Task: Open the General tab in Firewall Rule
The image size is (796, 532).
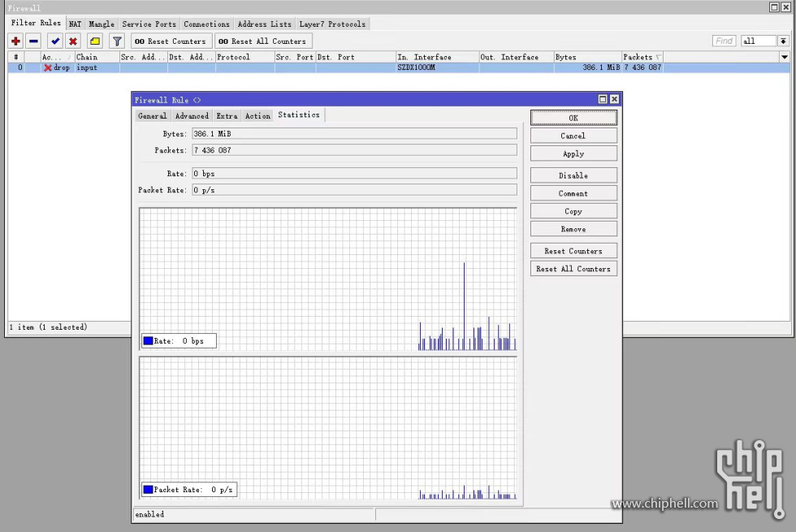Action: pos(153,115)
